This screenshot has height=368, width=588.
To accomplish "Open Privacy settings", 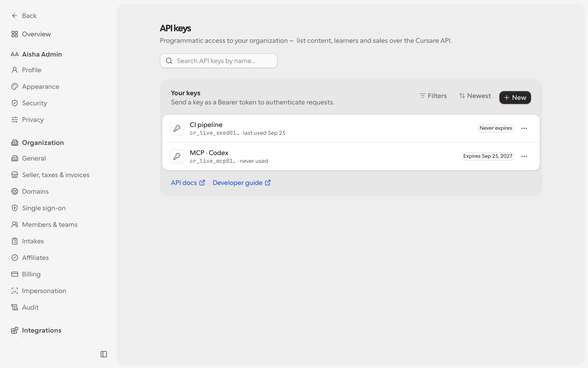I will (x=28, y=120).
